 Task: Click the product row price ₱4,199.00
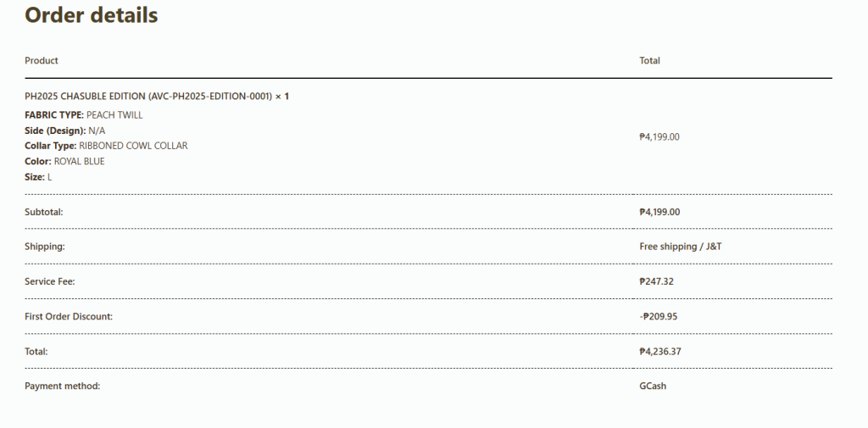click(659, 136)
